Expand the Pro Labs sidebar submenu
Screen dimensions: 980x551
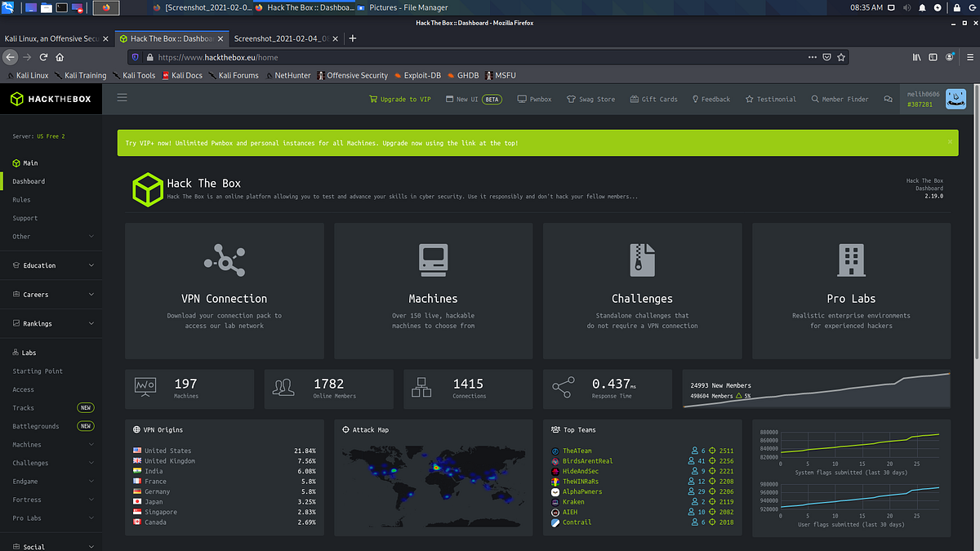coord(52,518)
